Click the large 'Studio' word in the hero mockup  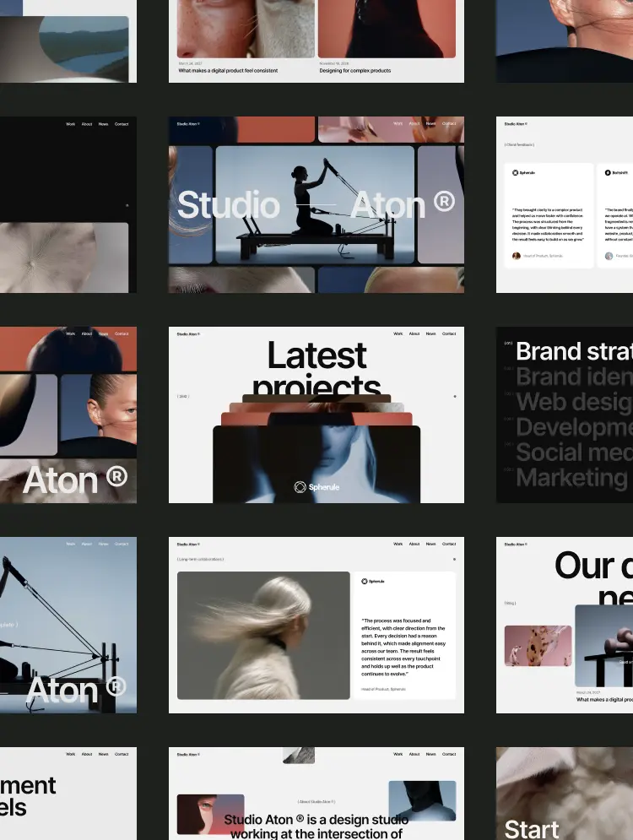click(228, 204)
